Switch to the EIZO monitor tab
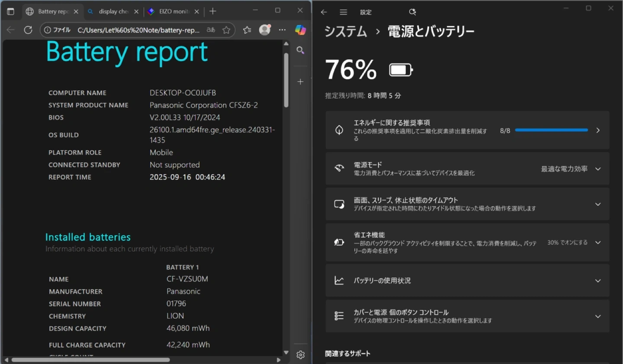 [173, 11]
